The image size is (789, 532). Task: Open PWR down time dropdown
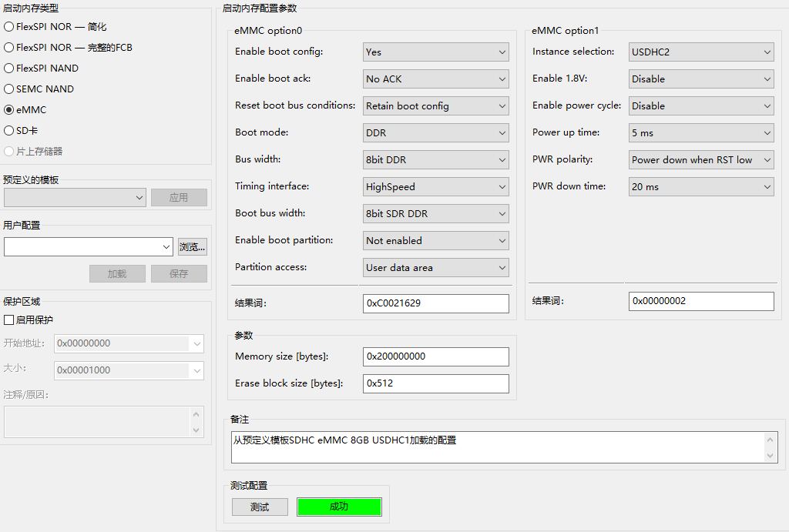[701, 186]
